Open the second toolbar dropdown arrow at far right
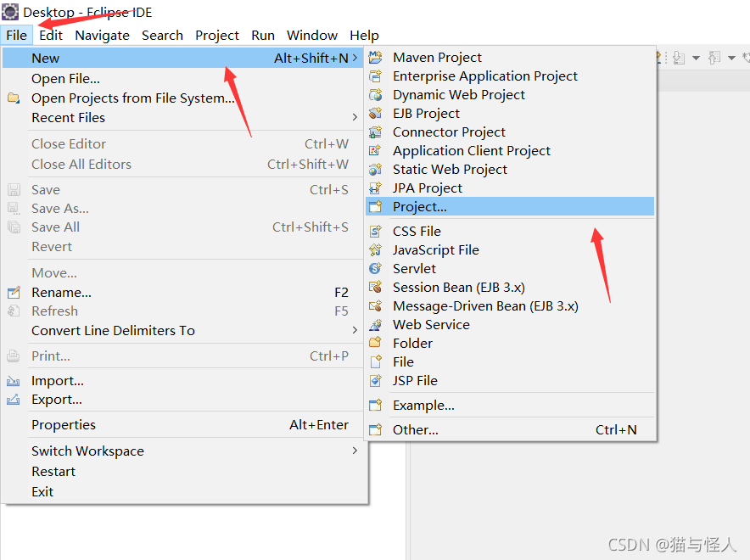This screenshot has height=560, width=750. (x=731, y=59)
